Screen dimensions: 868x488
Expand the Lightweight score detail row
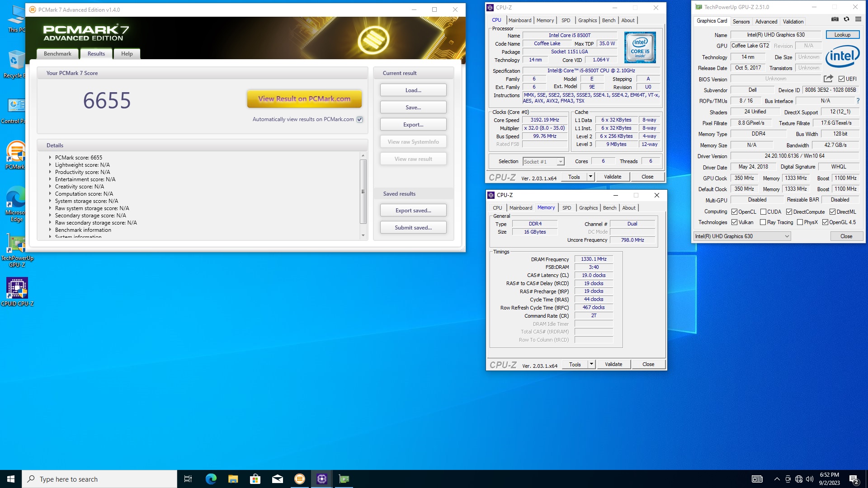tap(50, 165)
